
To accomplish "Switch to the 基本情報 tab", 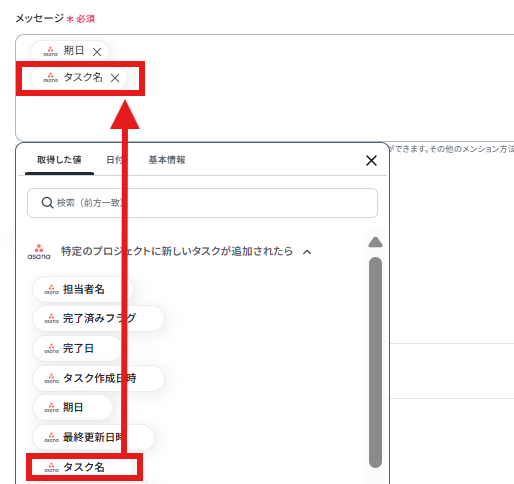I will [167, 160].
